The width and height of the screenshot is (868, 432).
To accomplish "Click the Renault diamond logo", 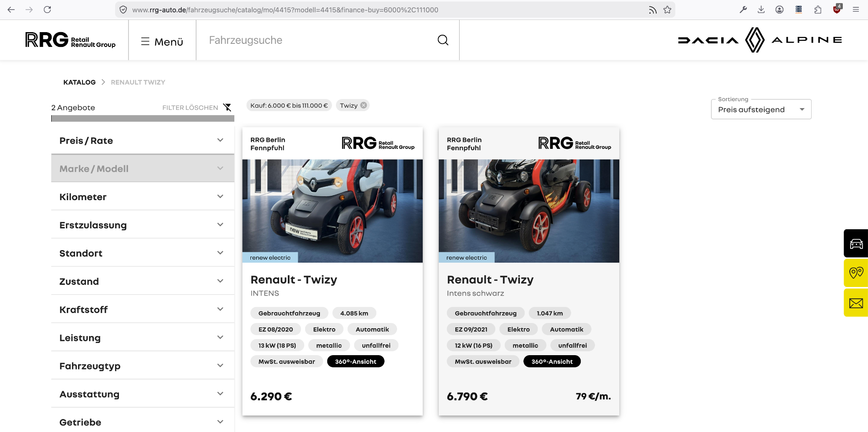I will 755,40.
